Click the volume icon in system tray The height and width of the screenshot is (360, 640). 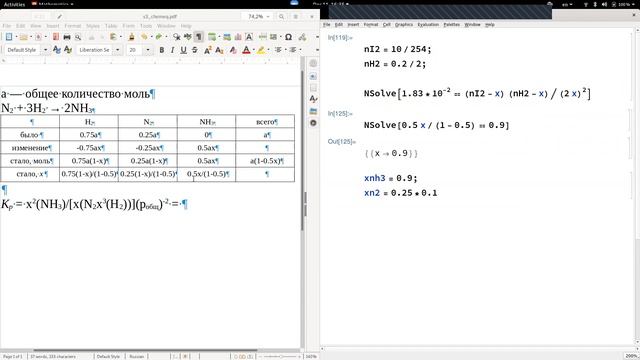[604, 4]
